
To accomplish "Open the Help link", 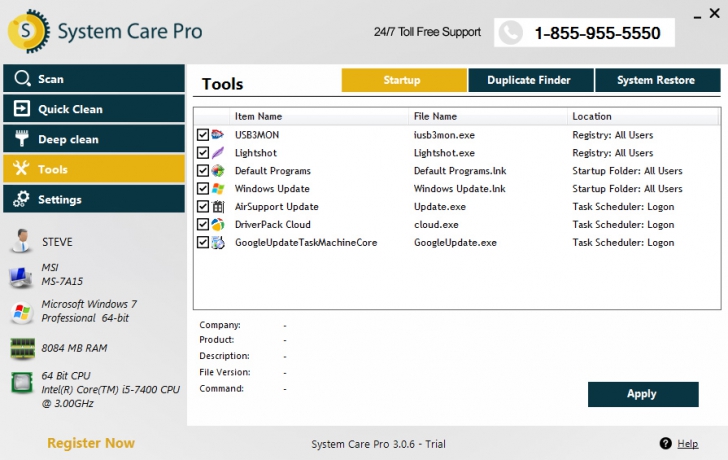I will tap(687, 444).
